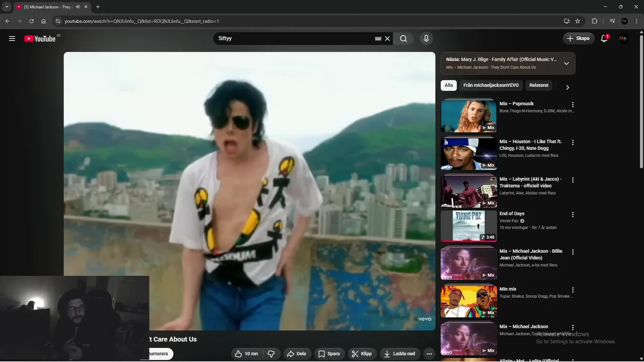Open options for Min mix
The height and width of the screenshot is (362, 644).
click(573, 290)
